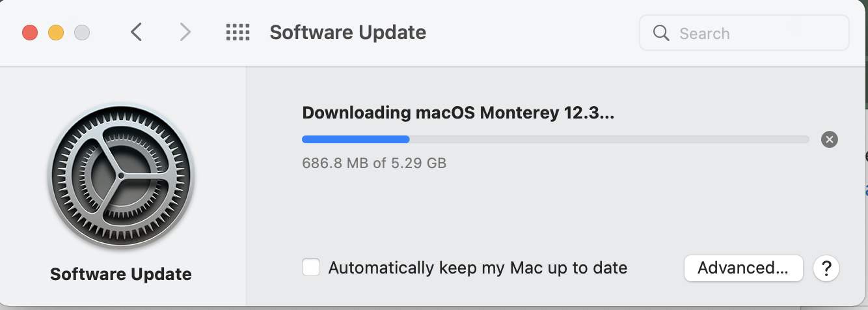Close the window with the red button
Screen dimensions: 868x310
click(30, 33)
